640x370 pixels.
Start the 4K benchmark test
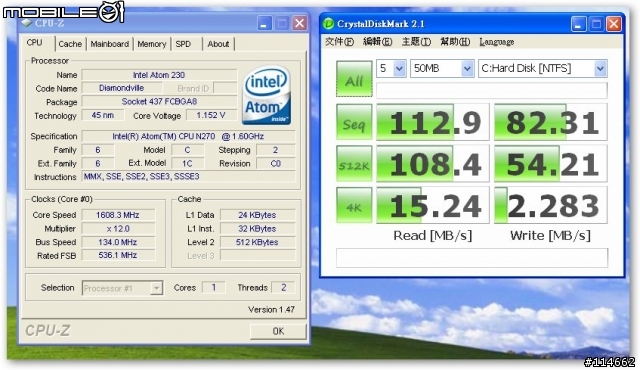point(354,206)
